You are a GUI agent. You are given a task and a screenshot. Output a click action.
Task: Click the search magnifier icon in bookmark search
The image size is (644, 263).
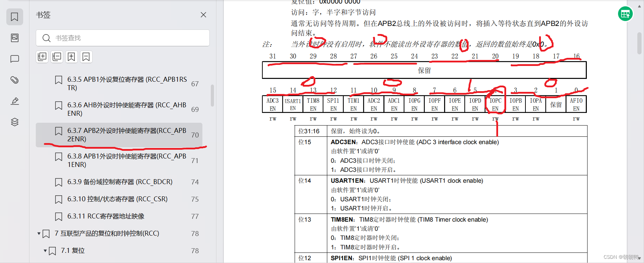46,38
